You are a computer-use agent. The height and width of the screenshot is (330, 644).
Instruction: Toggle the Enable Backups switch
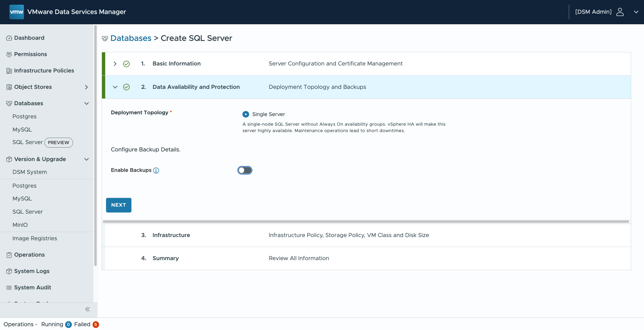[245, 170]
